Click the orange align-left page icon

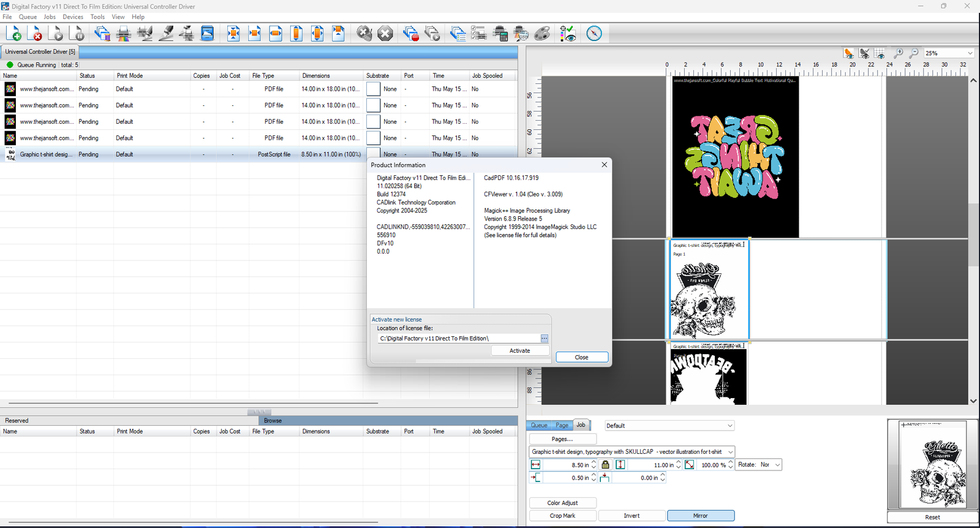click(x=255, y=34)
